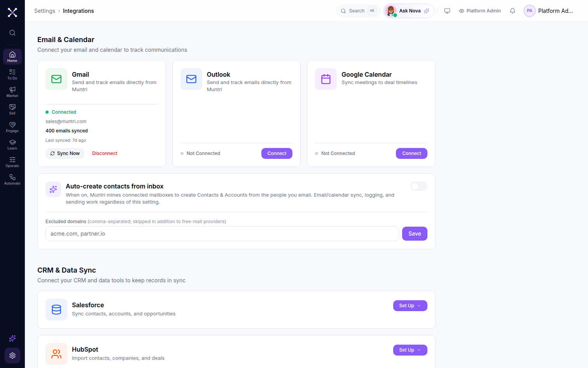Open Ask Nova assistant

(x=409, y=11)
